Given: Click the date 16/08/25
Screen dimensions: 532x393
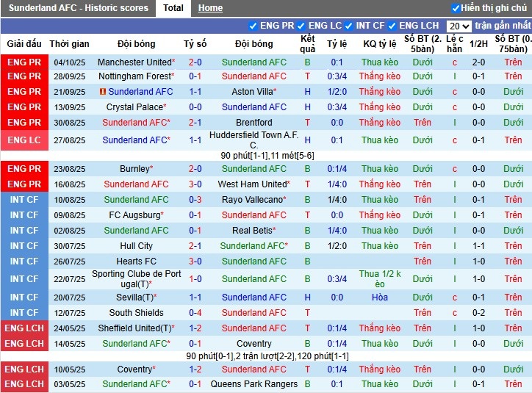Looking at the screenshot, I should click(70, 184).
